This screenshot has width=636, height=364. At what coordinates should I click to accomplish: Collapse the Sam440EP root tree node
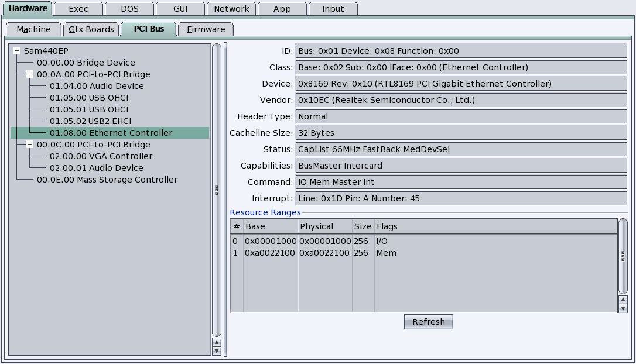[x=16, y=51]
